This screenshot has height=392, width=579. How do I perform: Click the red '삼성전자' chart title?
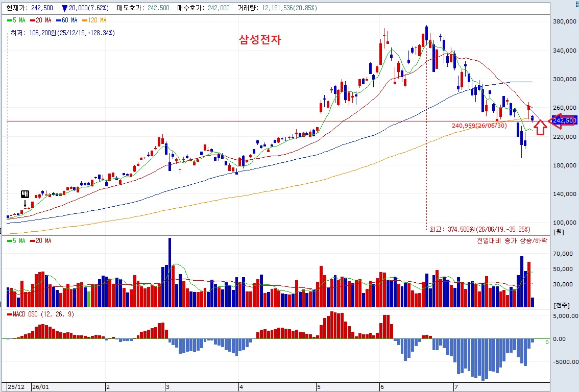click(x=260, y=39)
